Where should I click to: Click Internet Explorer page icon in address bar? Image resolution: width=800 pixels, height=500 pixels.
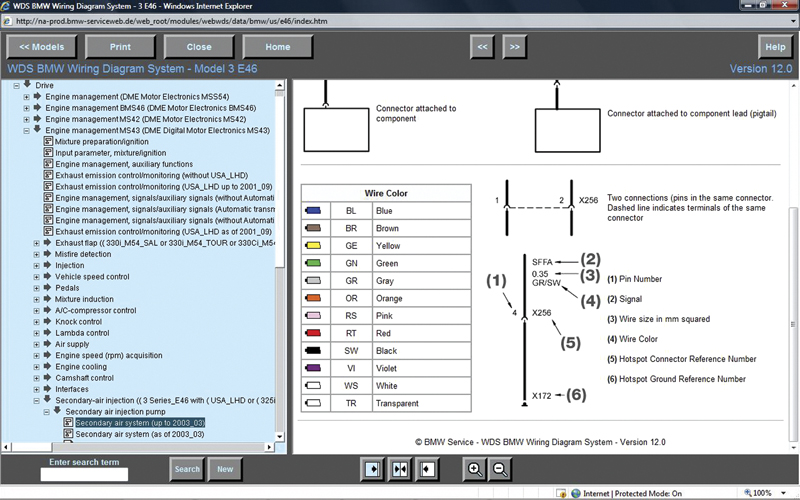pyautogui.click(x=7, y=21)
